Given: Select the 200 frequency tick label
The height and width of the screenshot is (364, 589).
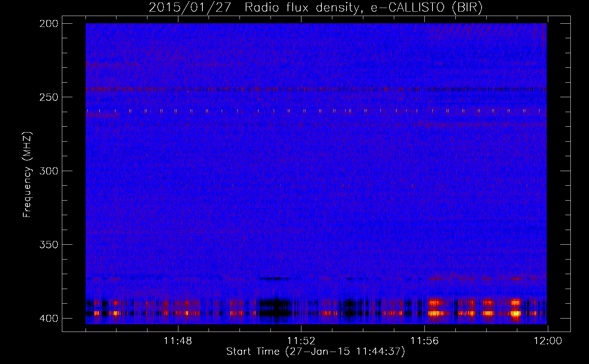Looking at the screenshot, I should pyautogui.click(x=49, y=24).
